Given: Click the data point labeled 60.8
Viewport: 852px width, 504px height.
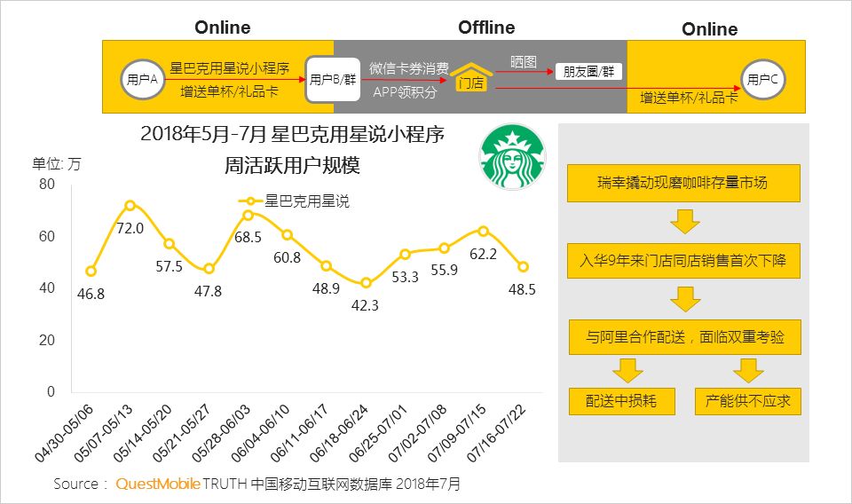Looking at the screenshot, I should coord(287,234).
